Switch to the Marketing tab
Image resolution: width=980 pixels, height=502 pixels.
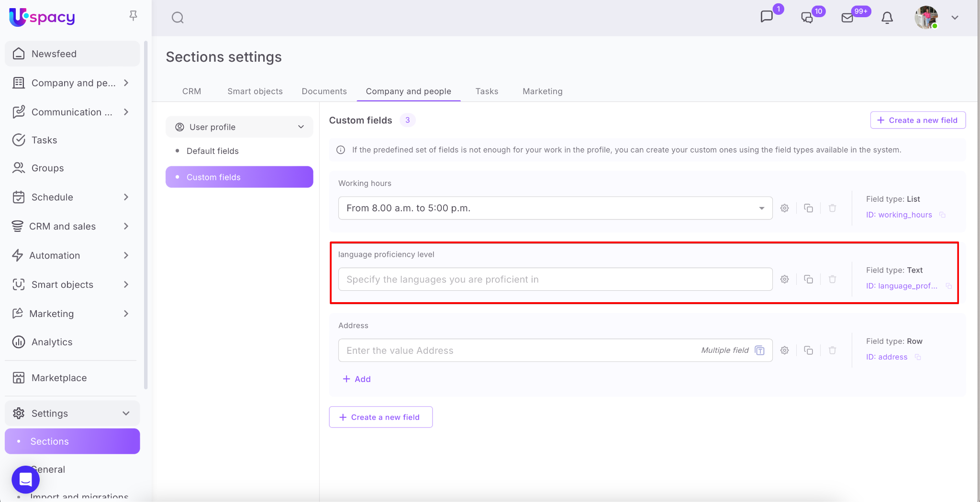[542, 91]
